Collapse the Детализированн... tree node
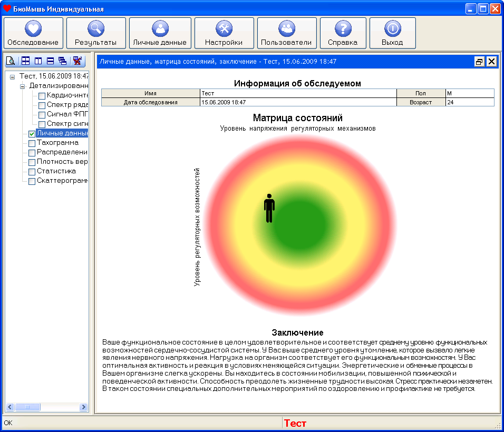Viewport: 504px width, 432px height. click(22, 86)
